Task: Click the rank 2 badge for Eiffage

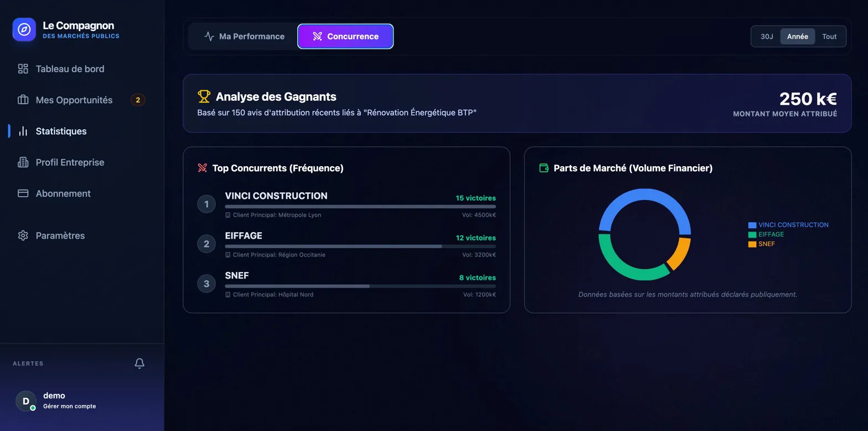Action: click(206, 244)
